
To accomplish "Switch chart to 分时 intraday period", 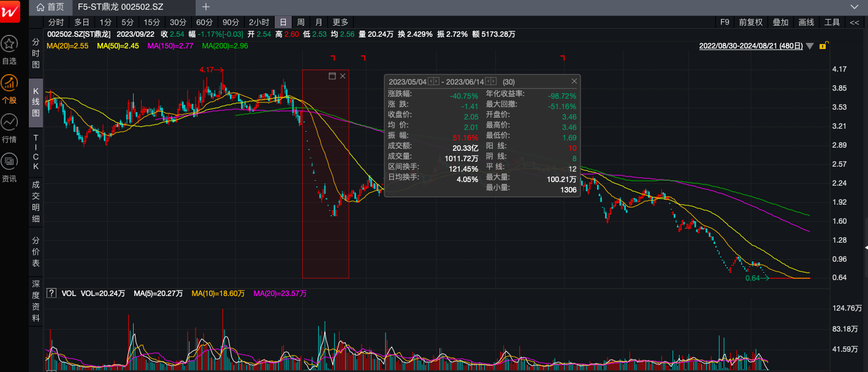I will [x=56, y=22].
